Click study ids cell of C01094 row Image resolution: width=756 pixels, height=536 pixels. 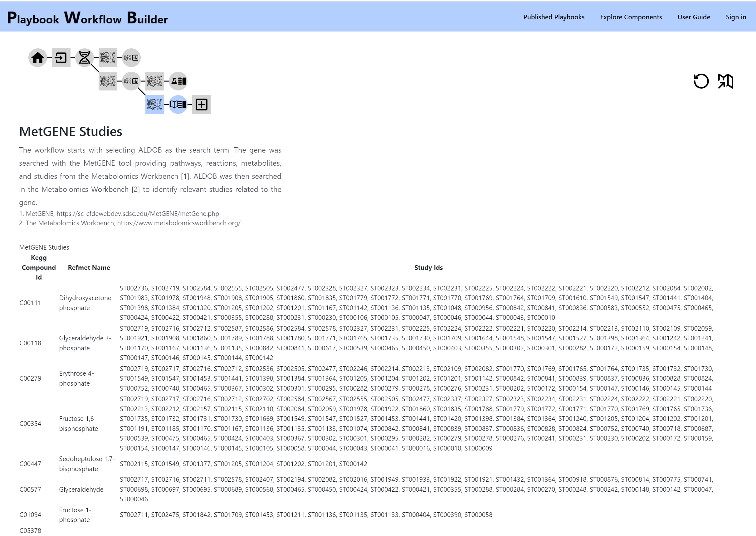[306, 515]
